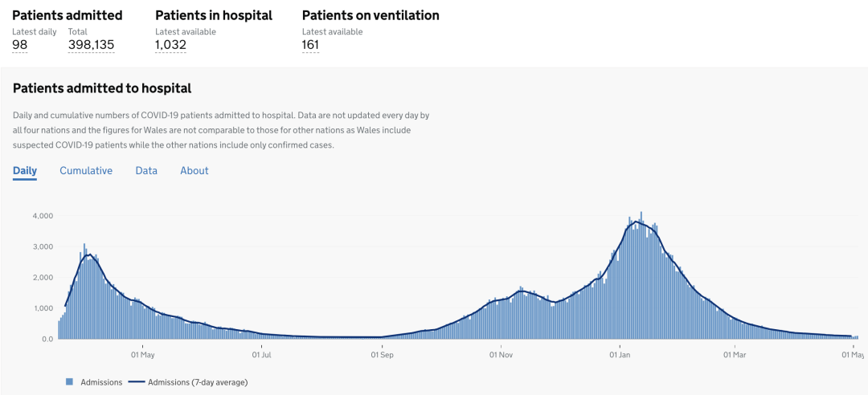Click the latest daily value 98
The width and height of the screenshot is (868, 395).
click(20, 45)
